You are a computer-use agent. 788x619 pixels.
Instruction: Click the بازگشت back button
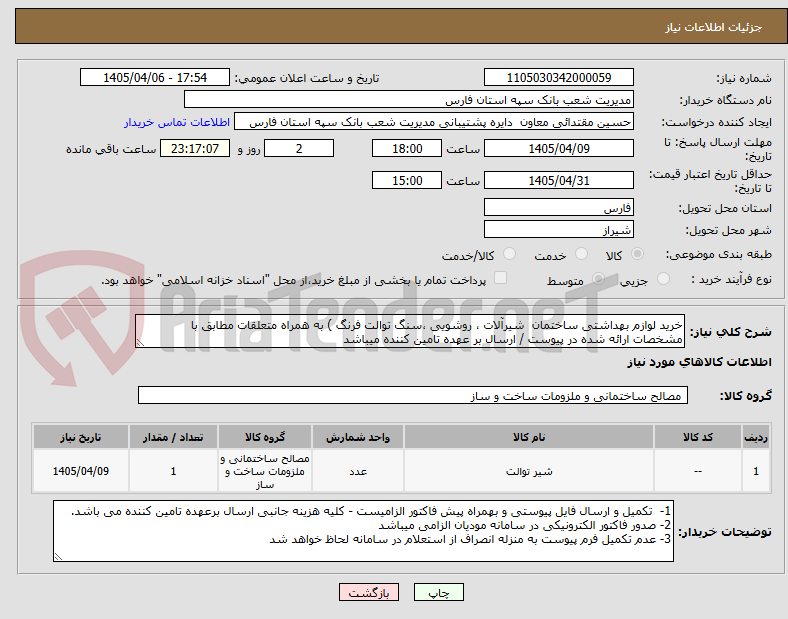pos(369,592)
